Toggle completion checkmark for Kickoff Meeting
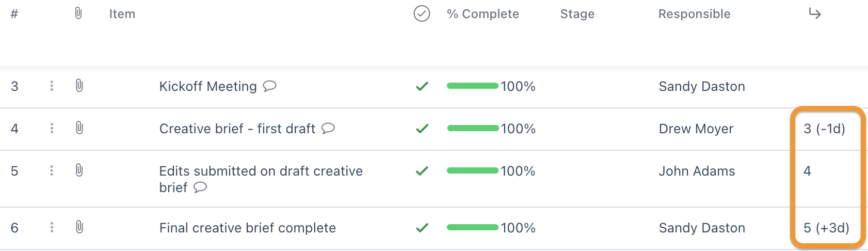 (x=422, y=86)
